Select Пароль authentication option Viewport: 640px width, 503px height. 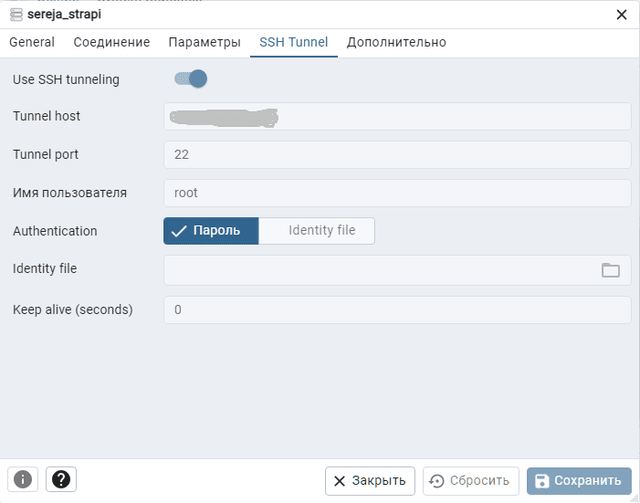point(211,231)
